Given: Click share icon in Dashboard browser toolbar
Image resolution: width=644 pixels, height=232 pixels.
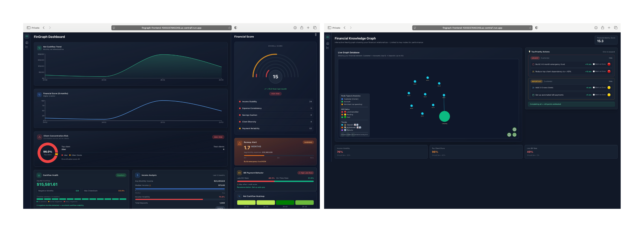Looking at the screenshot, I should 302,28.
